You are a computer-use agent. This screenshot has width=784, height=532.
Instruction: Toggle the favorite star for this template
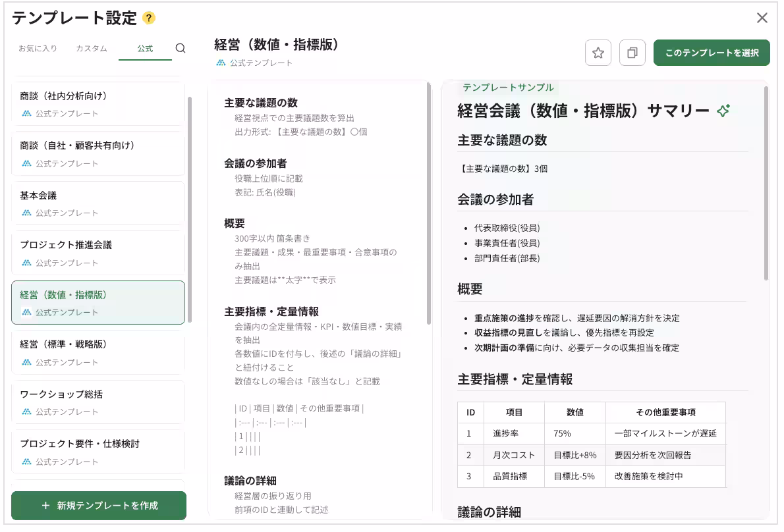pyautogui.click(x=598, y=53)
